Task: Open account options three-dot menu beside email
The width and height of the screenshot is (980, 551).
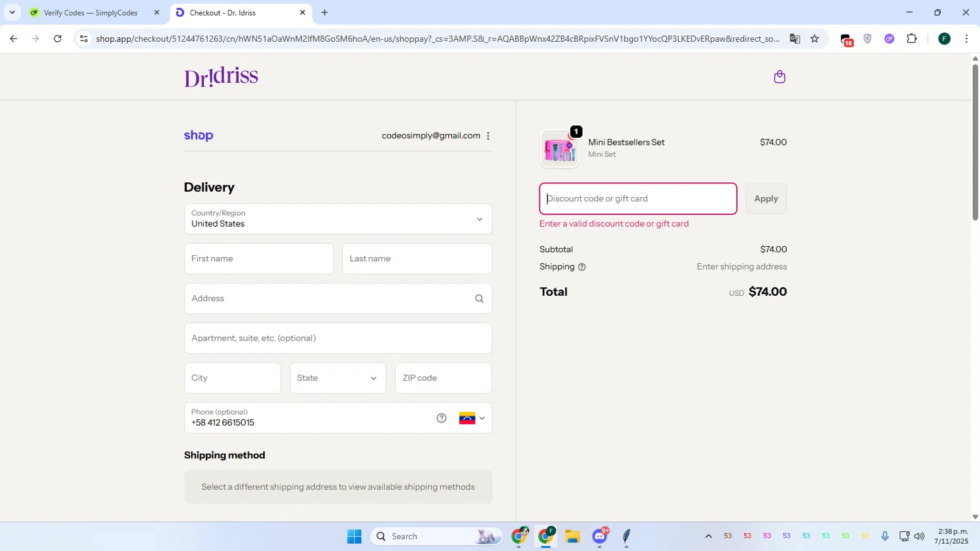Action: pos(488,136)
